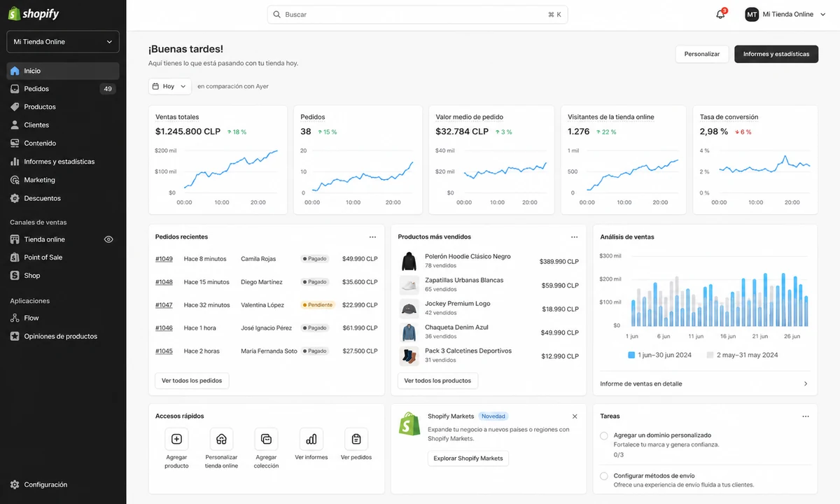Click the Ver informes bar chart icon

click(311, 439)
